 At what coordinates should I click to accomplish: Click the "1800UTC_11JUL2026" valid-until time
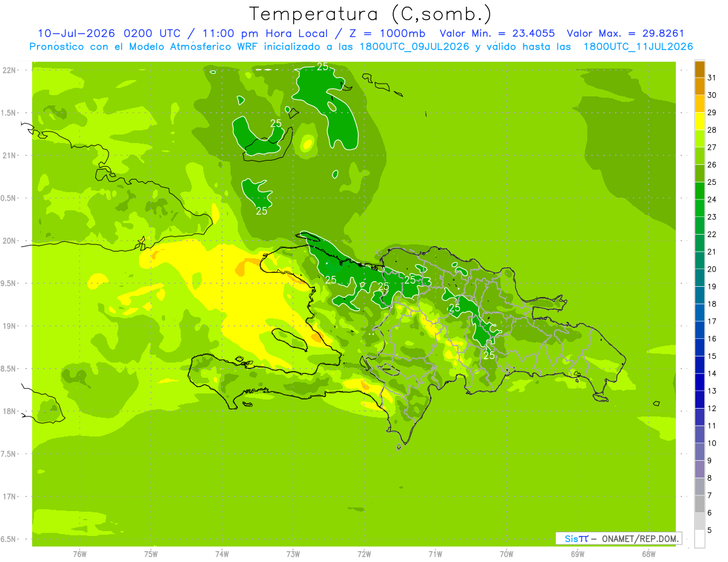coord(638,47)
